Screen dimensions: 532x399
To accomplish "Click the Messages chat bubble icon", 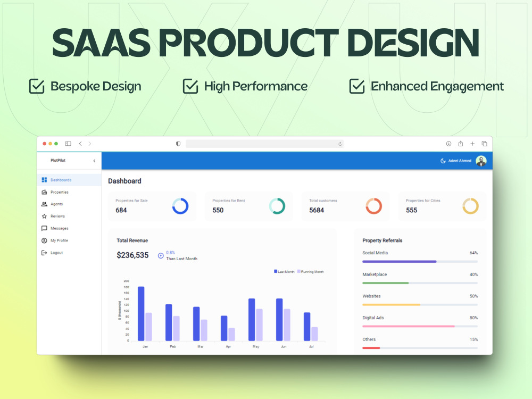I will coord(44,228).
